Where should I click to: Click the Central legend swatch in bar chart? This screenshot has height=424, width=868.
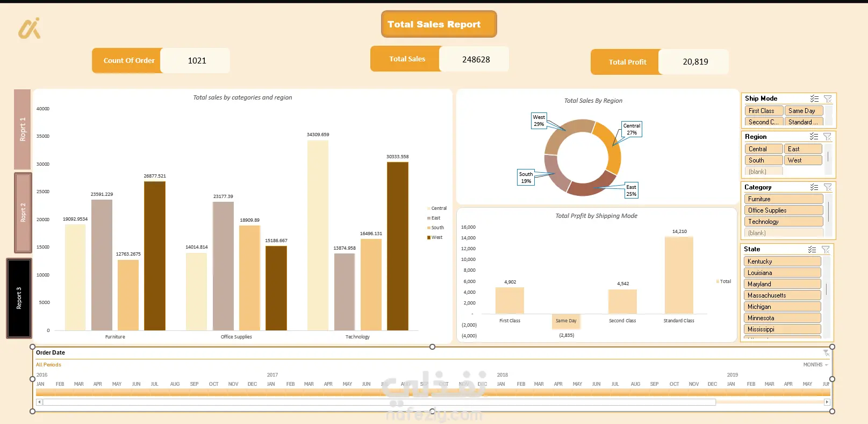(428, 209)
